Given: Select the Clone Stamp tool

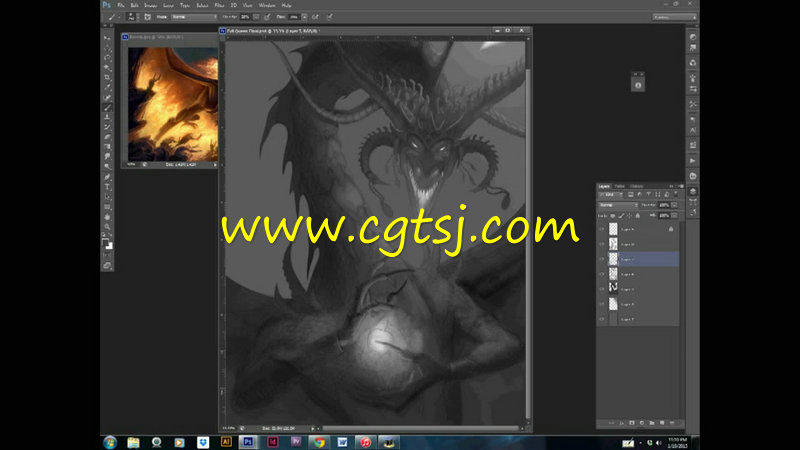Looking at the screenshot, I should [107, 117].
